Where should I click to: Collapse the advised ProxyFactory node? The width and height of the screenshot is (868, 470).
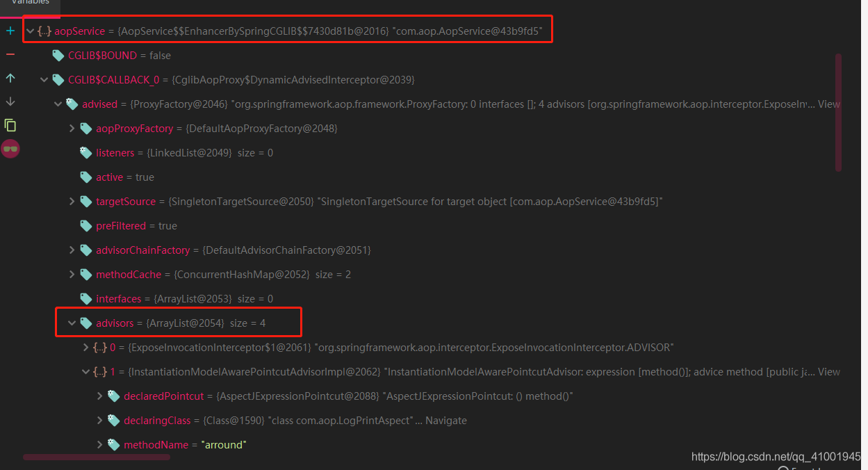pos(58,104)
